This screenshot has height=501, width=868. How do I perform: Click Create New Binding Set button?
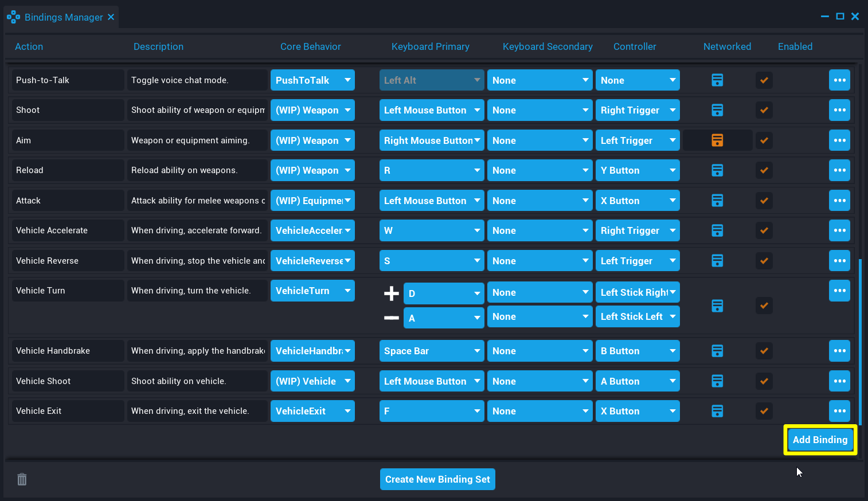(x=437, y=479)
